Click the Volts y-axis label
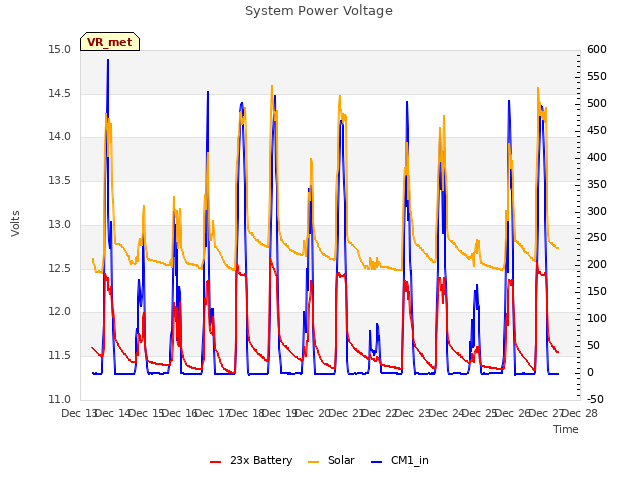The image size is (640, 480). [x=15, y=223]
